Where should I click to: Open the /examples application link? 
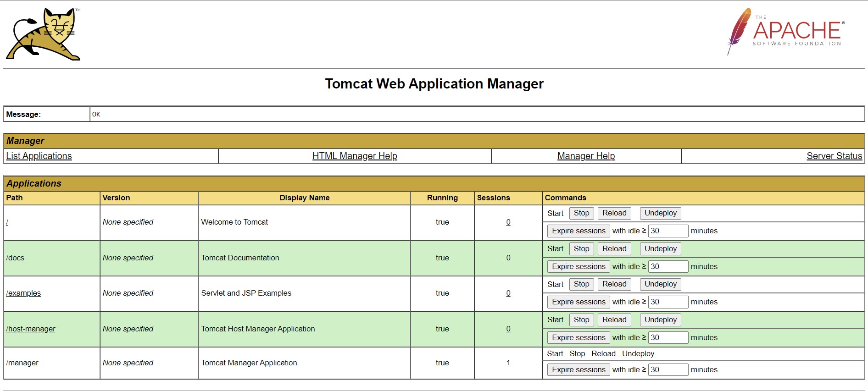(x=23, y=293)
